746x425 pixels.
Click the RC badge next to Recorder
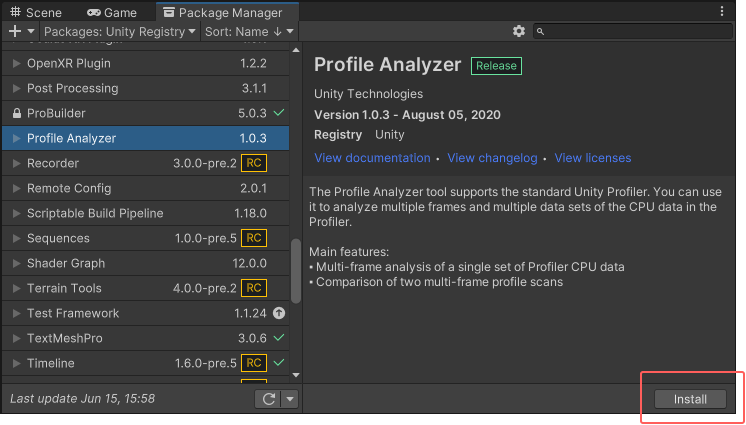tap(254, 163)
